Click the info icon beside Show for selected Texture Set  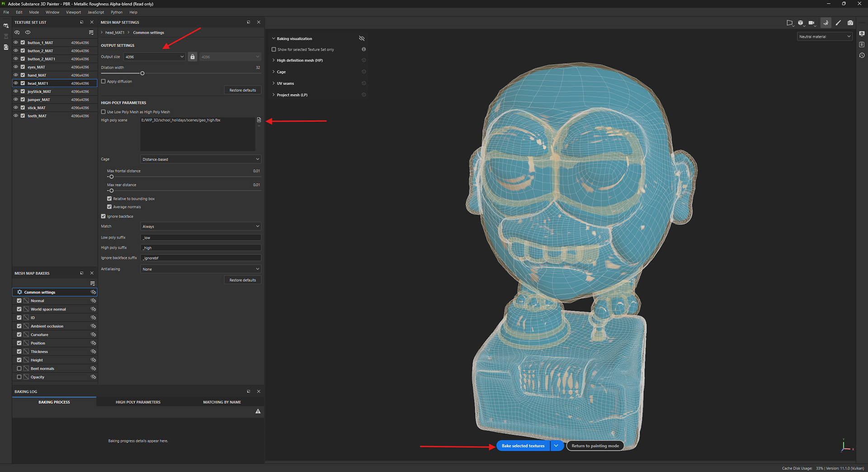click(x=363, y=49)
